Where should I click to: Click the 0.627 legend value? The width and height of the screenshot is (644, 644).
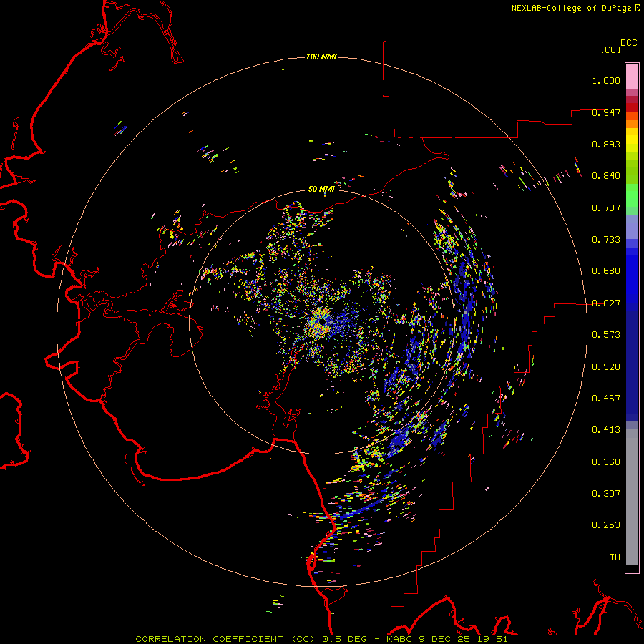coord(606,303)
